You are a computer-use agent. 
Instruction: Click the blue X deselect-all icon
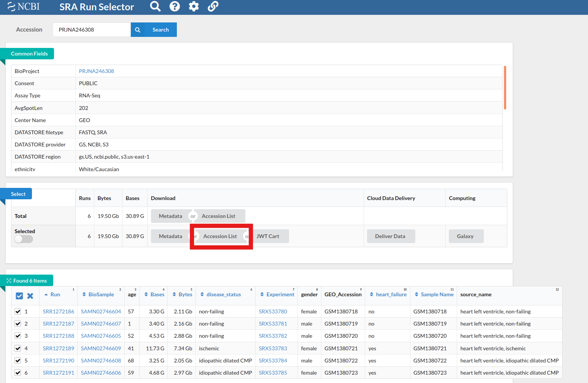tap(30, 296)
